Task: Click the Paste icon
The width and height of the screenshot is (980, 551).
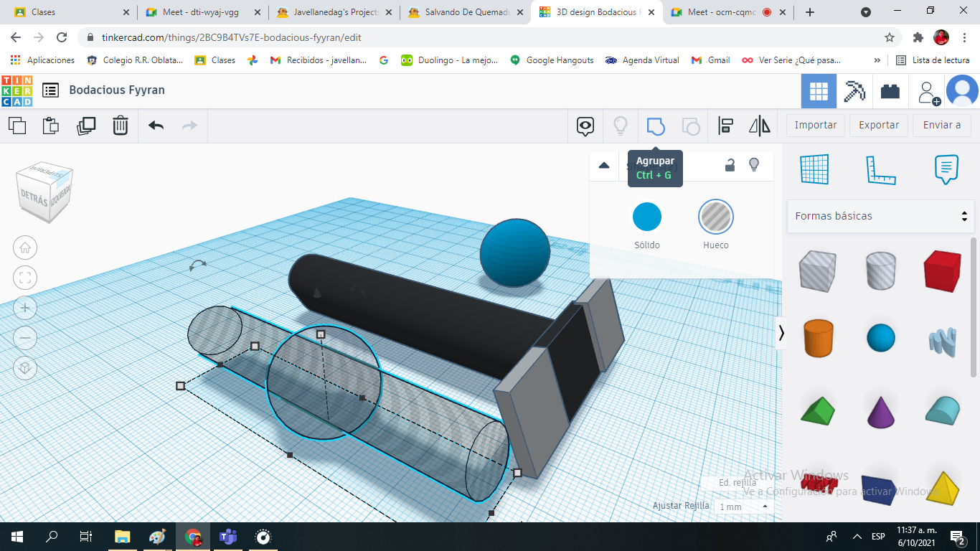Action: [x=51, y=126]
